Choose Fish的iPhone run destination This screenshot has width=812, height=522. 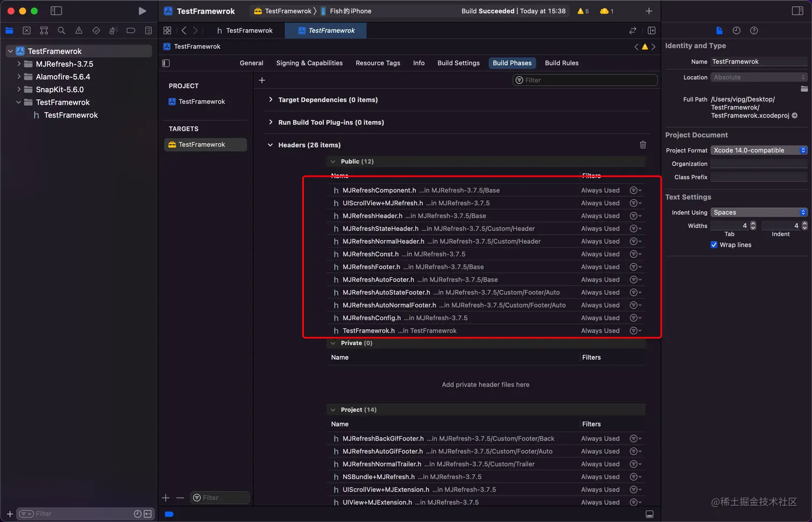346,11
